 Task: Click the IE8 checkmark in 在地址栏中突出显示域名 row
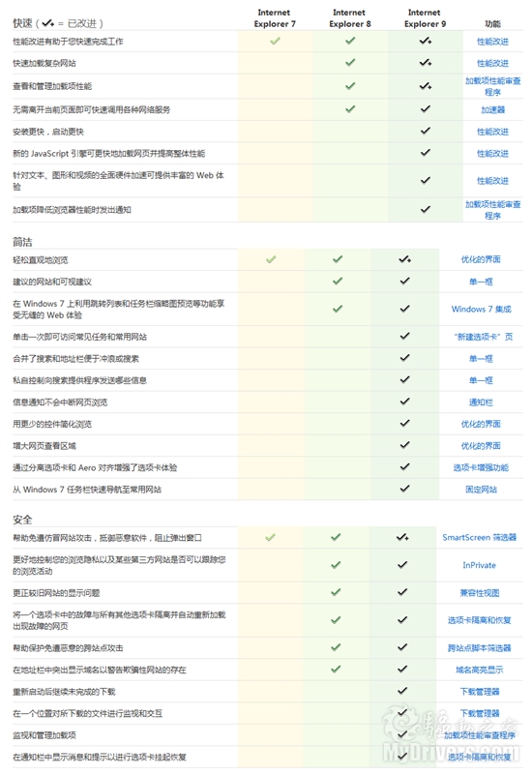tap(336, 669)
